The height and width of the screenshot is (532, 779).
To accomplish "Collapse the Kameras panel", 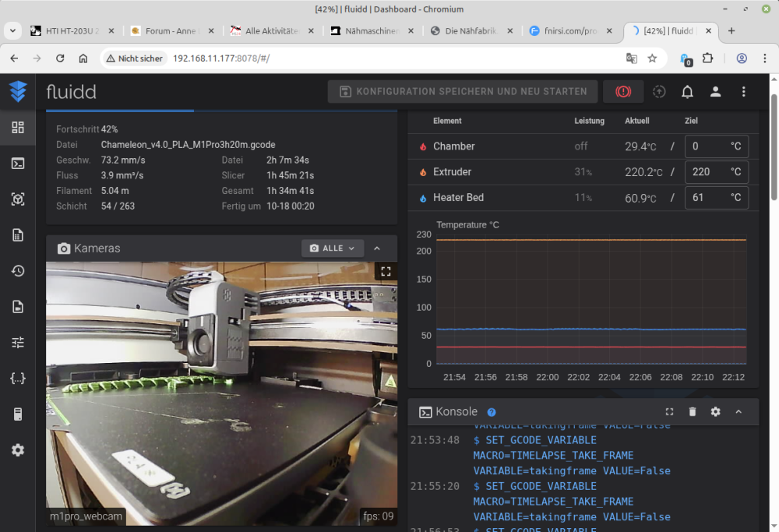I will point(377,248).
